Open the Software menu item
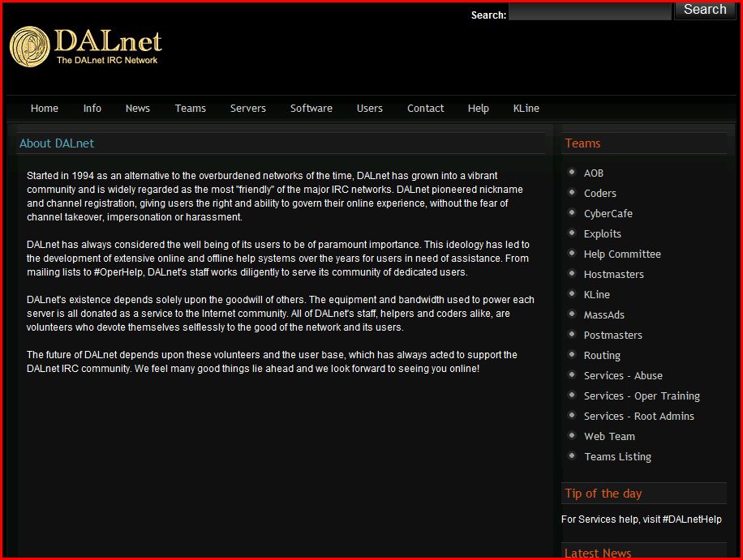This screenshot has width=743, height=560. pos(311,109)
